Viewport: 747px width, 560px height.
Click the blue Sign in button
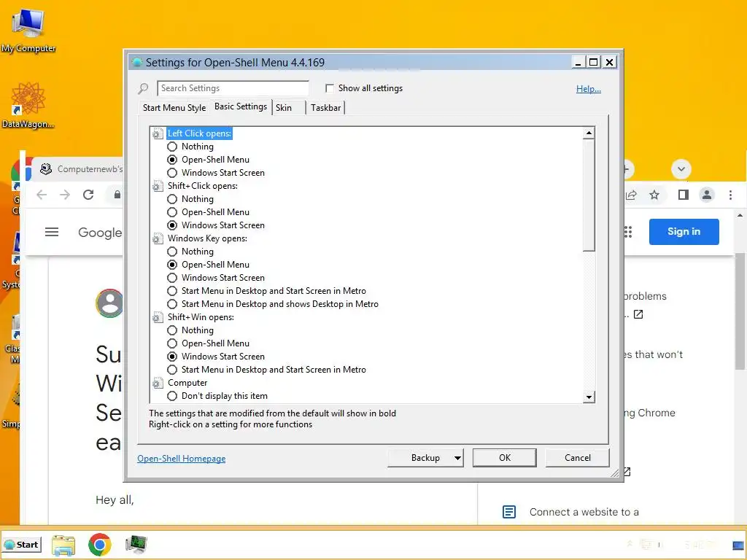pyautogui.click(x=684, y=232)
